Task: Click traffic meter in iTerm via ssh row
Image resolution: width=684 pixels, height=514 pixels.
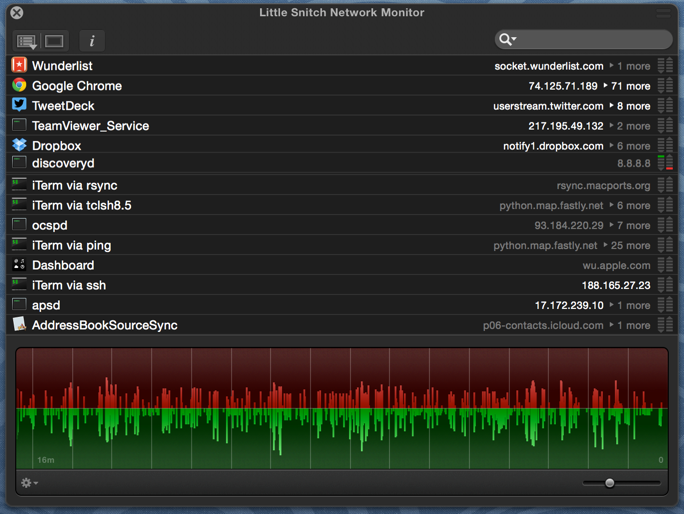Action: [665, 285]
